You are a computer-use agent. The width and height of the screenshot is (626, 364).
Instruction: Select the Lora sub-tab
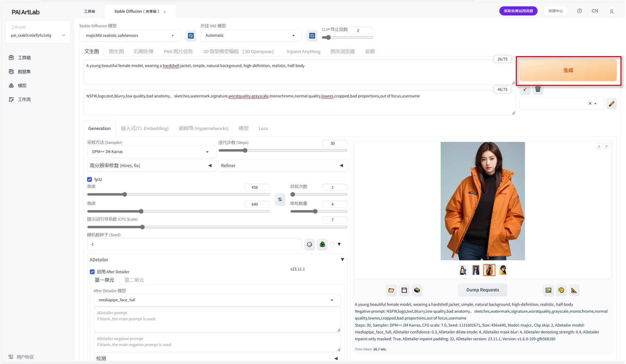[263, 128]
